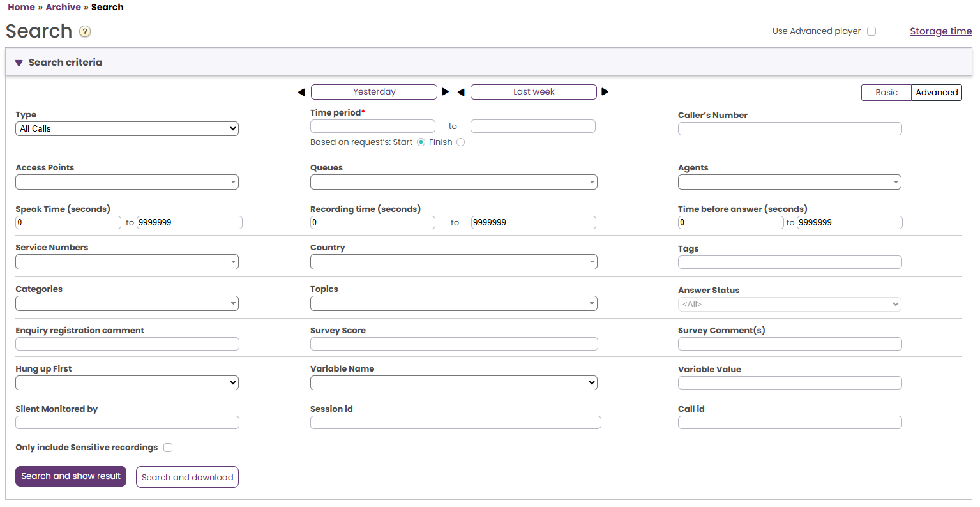980x507 pixels.
Task: Open the Type dropdown showing All Calls
Action: [127, 128]
